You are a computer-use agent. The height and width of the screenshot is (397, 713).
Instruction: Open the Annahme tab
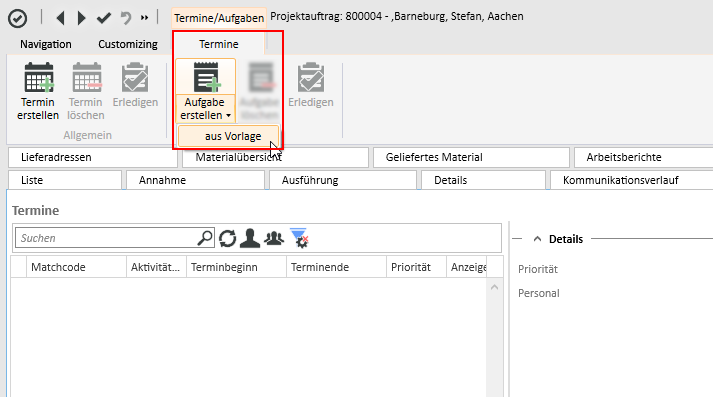coord(195,180)
